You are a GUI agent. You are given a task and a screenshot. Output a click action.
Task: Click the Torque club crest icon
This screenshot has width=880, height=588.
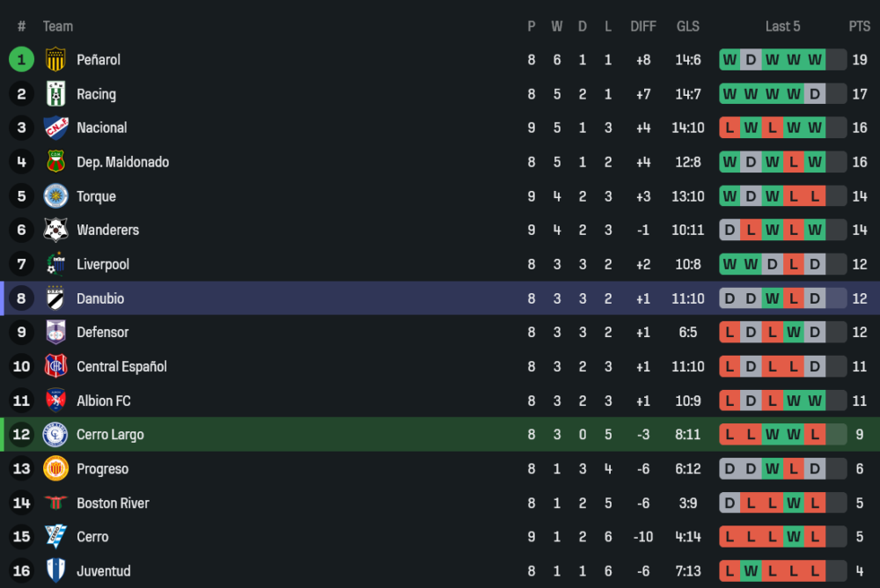coord(55,196)
